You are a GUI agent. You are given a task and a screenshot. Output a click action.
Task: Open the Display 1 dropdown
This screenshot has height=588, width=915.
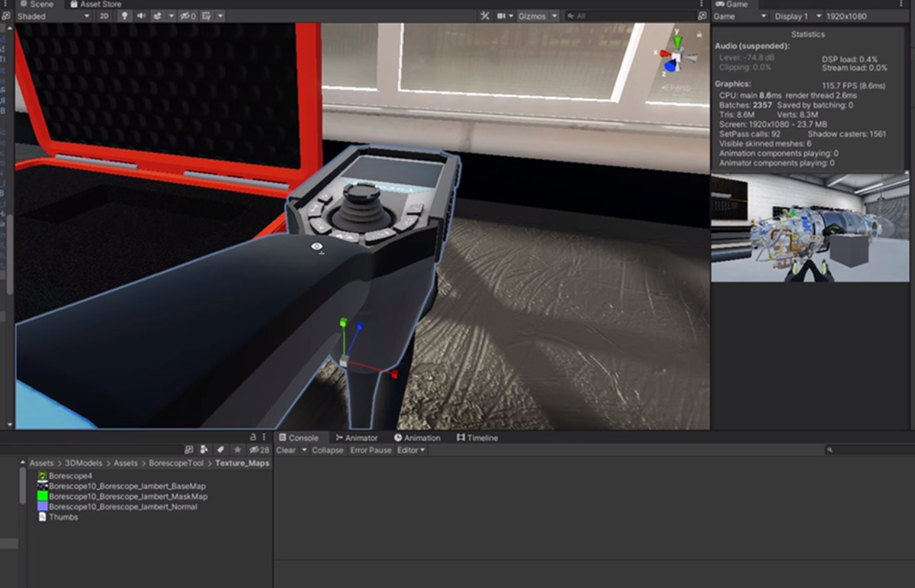point(798,16)
